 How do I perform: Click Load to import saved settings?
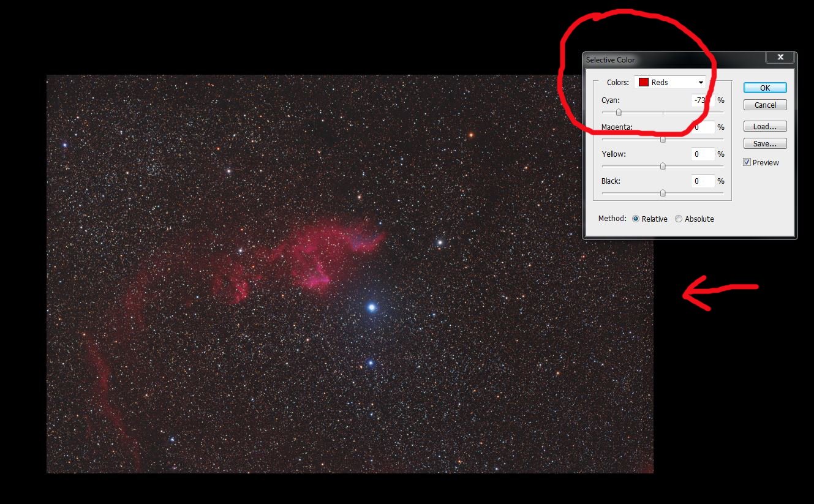click(x=764, y=126)
